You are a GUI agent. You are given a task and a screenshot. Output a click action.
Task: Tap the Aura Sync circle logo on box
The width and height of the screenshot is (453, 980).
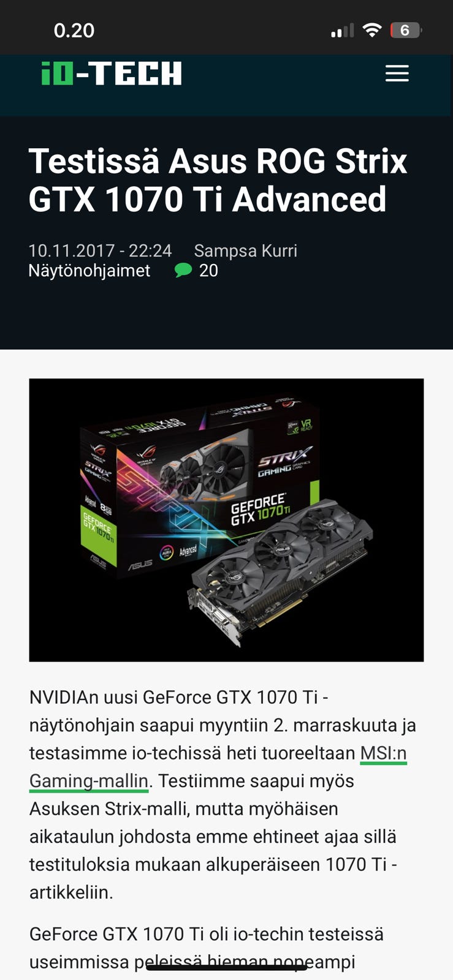tap(167, 552)
